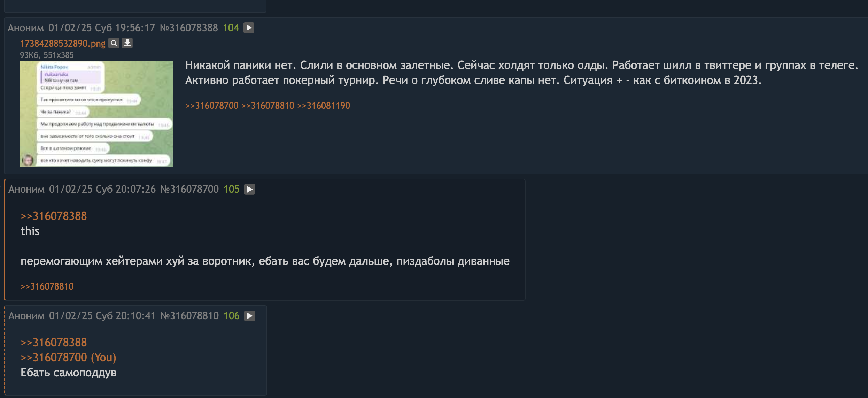Open quoted >>316078388 in post 105
Screen dimensions: 868x398
click(54, 216)
